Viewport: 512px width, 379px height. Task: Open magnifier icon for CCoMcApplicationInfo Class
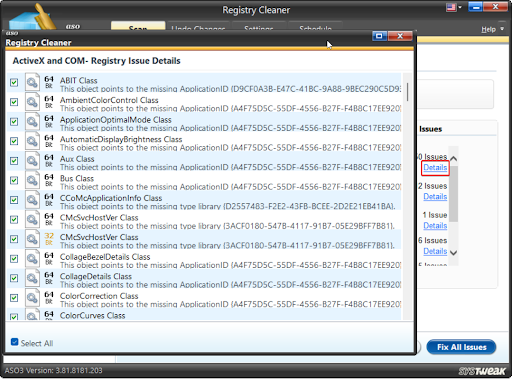click(x=32, y=200)
